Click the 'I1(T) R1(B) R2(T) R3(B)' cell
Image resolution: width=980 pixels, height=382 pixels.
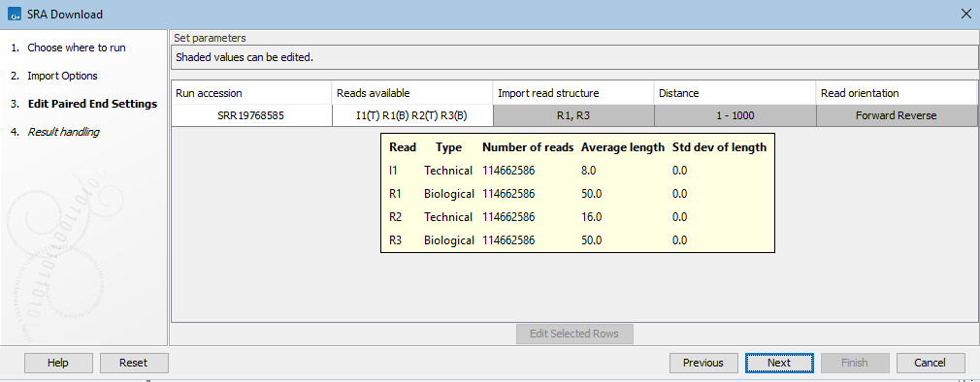411,115
